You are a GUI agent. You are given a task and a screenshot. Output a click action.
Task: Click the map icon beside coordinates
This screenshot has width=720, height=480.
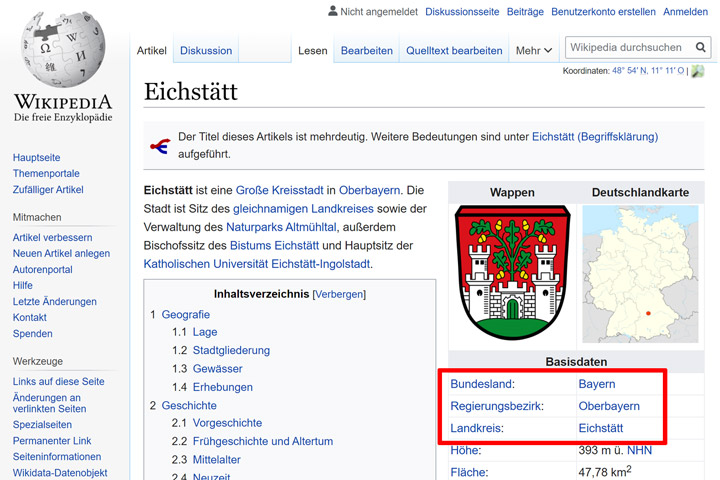pos(698,71)
